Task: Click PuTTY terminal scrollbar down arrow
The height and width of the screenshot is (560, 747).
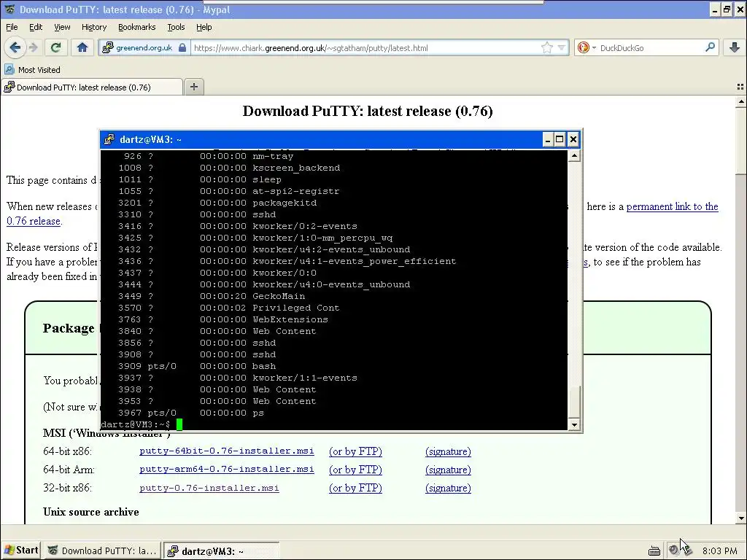Action: 575,424
